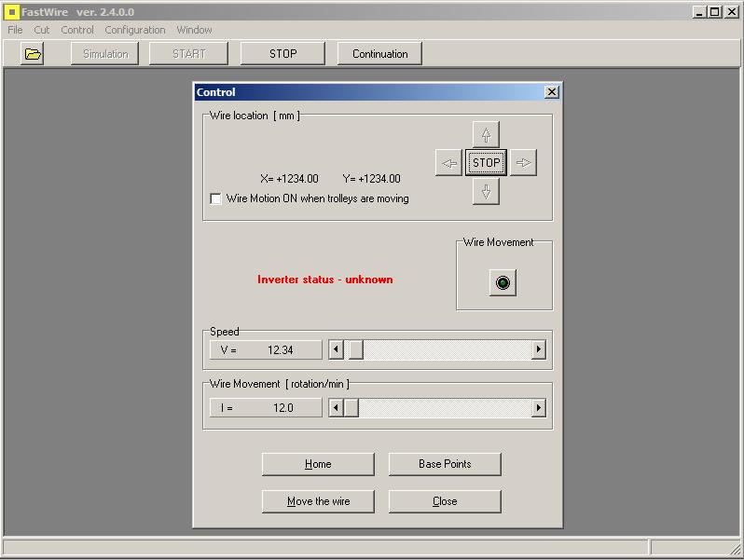
Task: Close the Control dialog via X
Action: 551,92
